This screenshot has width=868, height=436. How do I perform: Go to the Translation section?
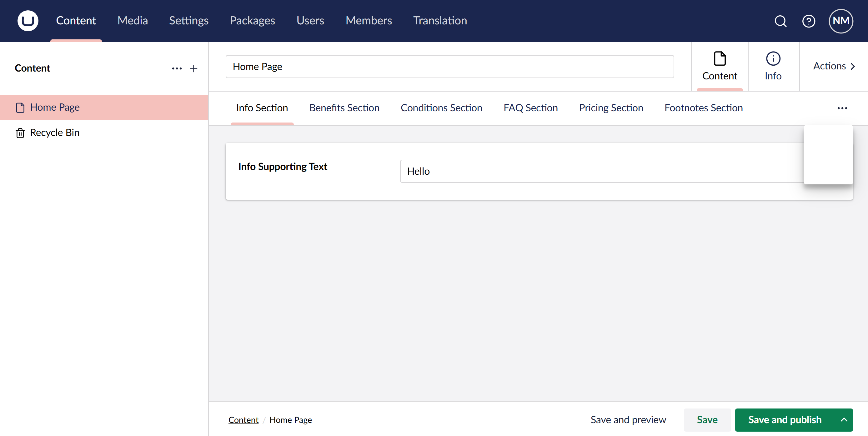point(440,21)
